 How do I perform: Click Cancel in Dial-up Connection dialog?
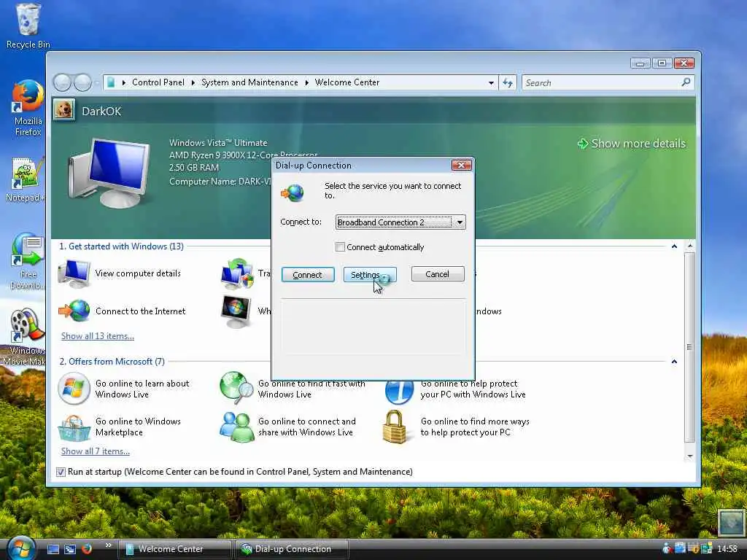point(438,274)
